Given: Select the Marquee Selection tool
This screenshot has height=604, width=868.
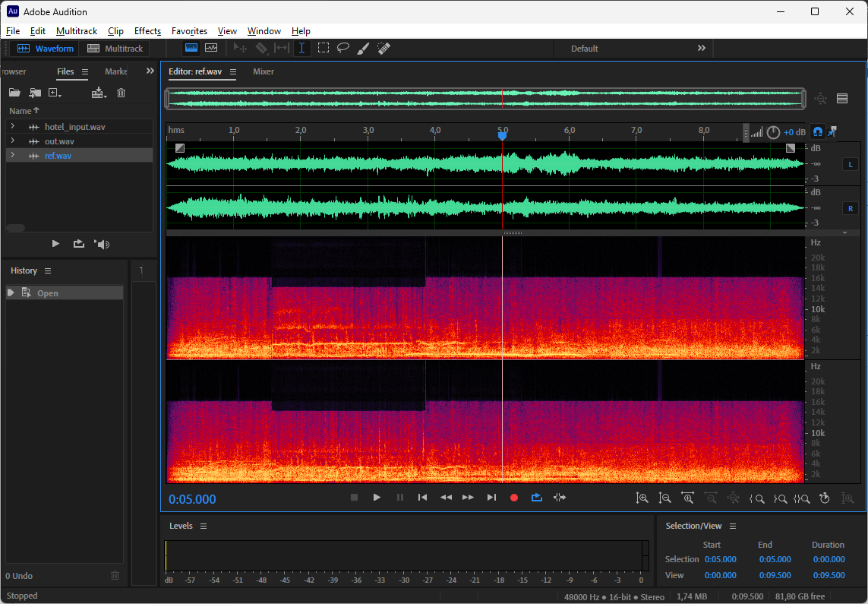Looking at the screenshot, I should coord(323,48).
